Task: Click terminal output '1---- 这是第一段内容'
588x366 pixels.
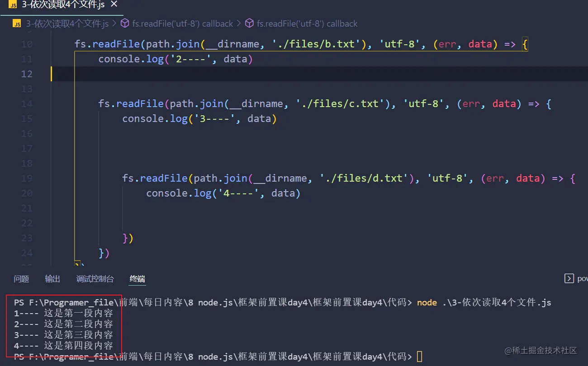Action: [63, 313]
